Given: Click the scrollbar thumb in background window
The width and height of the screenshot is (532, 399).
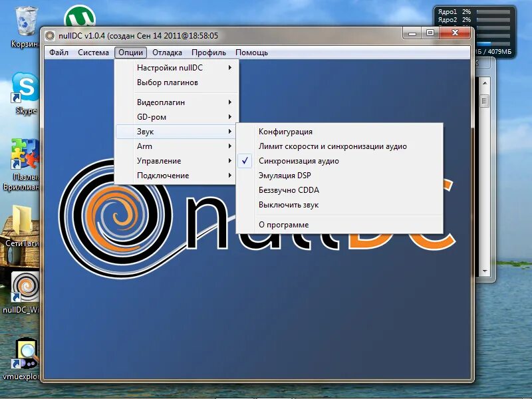Looking at the screenshot, I should point(485,101).
